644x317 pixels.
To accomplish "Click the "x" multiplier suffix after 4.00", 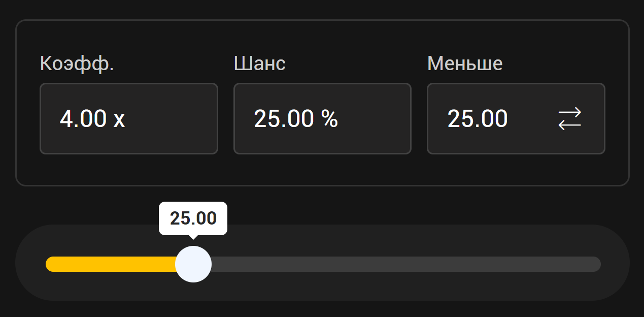I will (x=119, y=119).
